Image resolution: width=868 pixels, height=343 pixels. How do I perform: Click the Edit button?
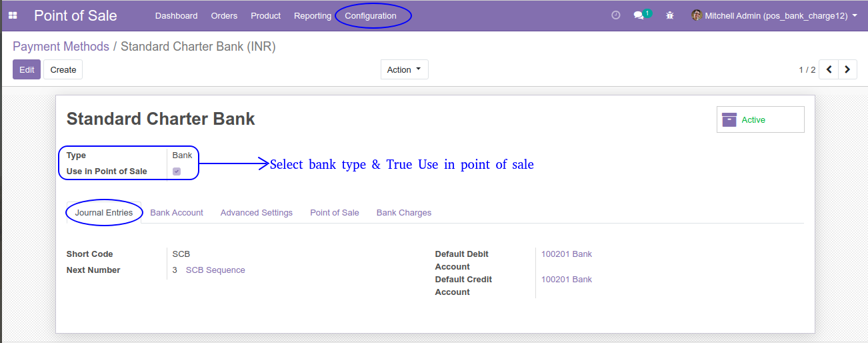pos(27,69)
